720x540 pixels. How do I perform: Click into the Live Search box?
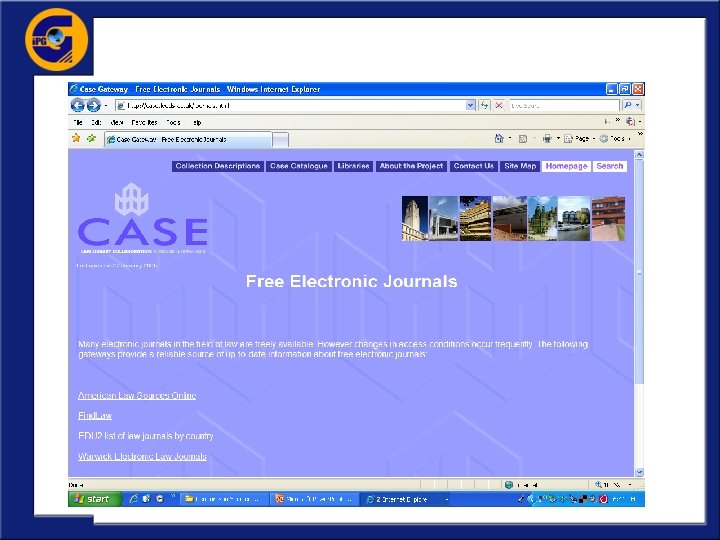point(564,106)
